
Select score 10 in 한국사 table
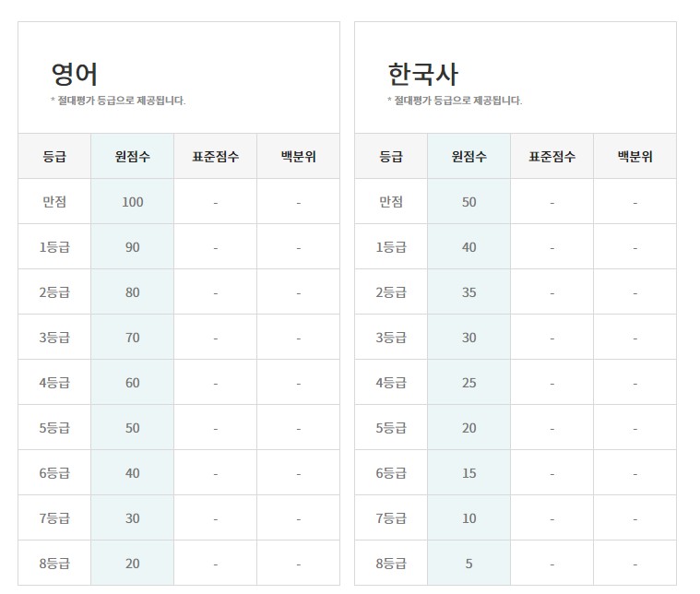tap(469, 518)
